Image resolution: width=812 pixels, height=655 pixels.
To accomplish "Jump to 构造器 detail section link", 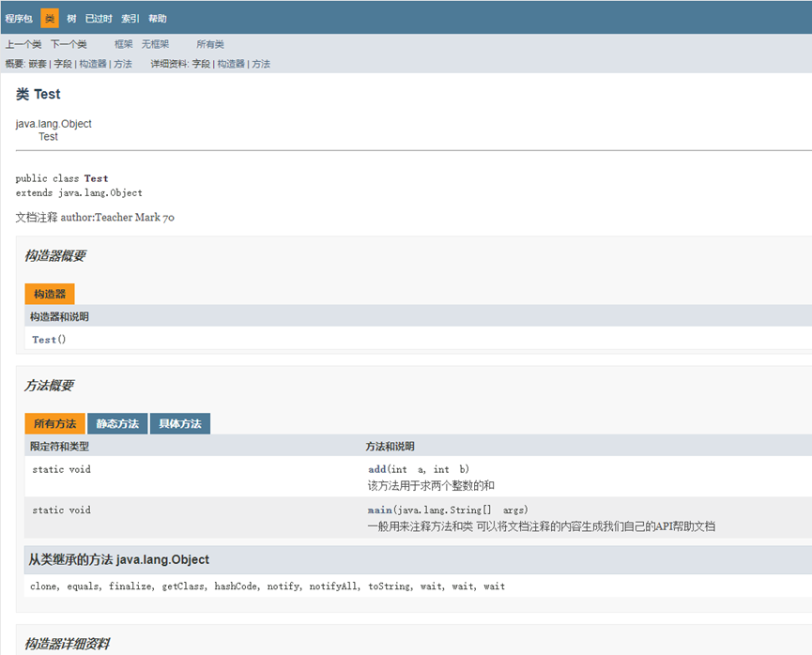I will 231,64.
